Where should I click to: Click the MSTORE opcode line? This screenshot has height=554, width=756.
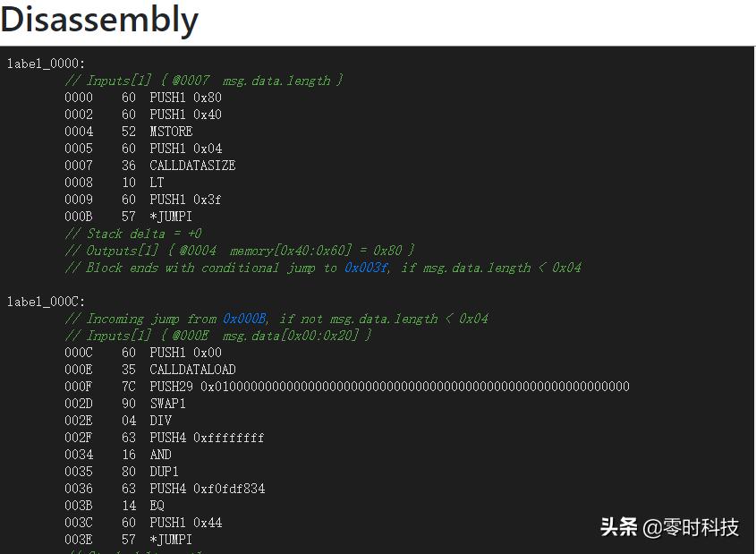click(x=171, y=132)
